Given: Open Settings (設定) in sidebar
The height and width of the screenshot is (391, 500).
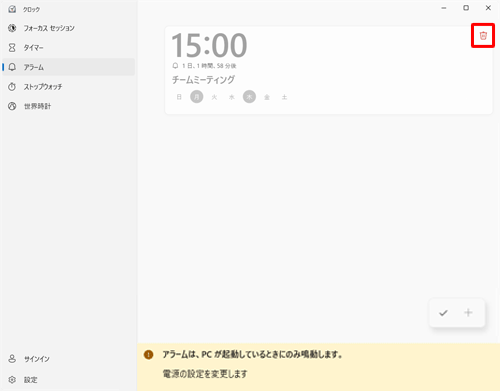Looking at the screenshot, I should coord(68,379).
